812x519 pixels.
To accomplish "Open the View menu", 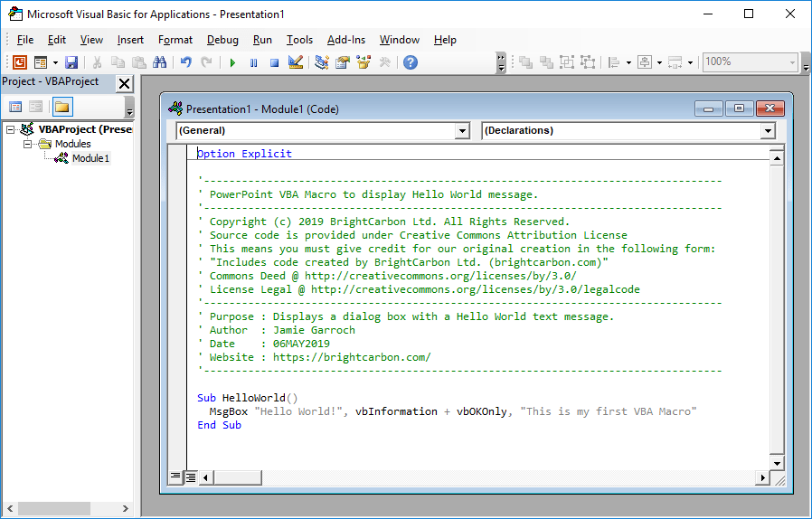I will [x=91, y=40].
